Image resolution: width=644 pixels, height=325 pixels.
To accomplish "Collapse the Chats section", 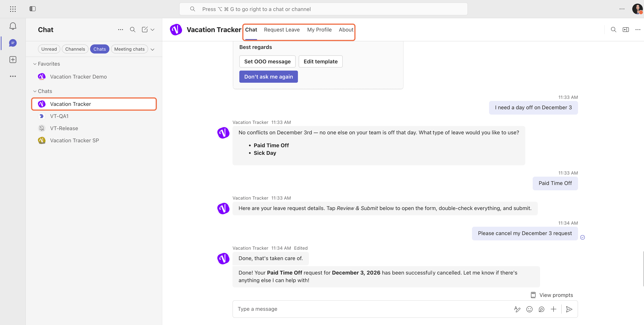I will (x=42, y=91).
